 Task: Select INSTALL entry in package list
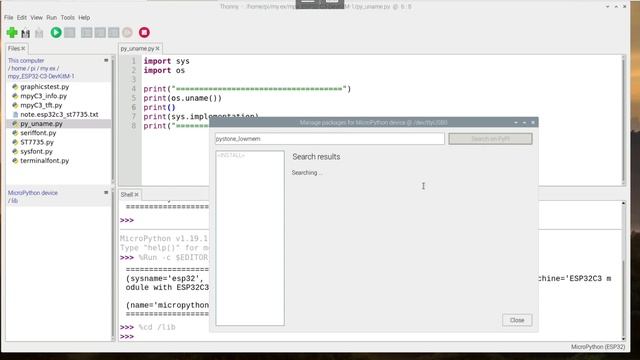[x=231, y=156]
